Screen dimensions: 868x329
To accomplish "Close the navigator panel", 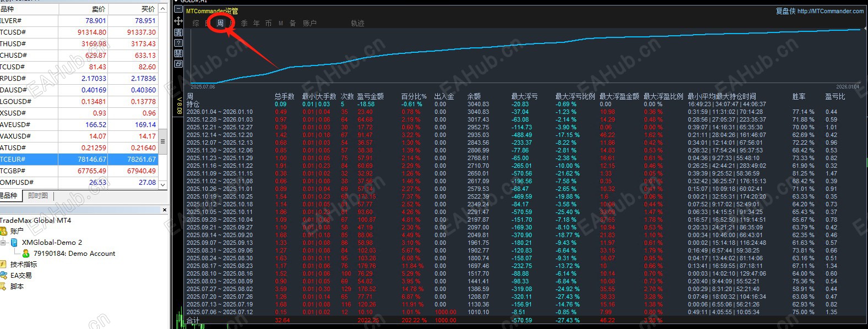I will click(164, 210).
